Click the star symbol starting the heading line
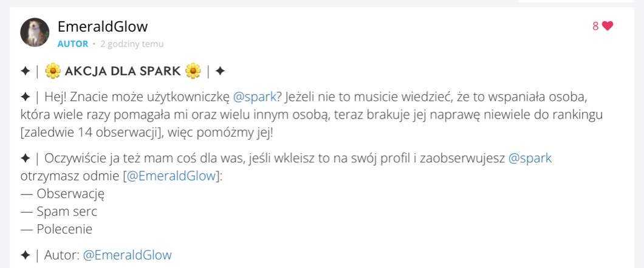644x268 pixels. [26, 71]
